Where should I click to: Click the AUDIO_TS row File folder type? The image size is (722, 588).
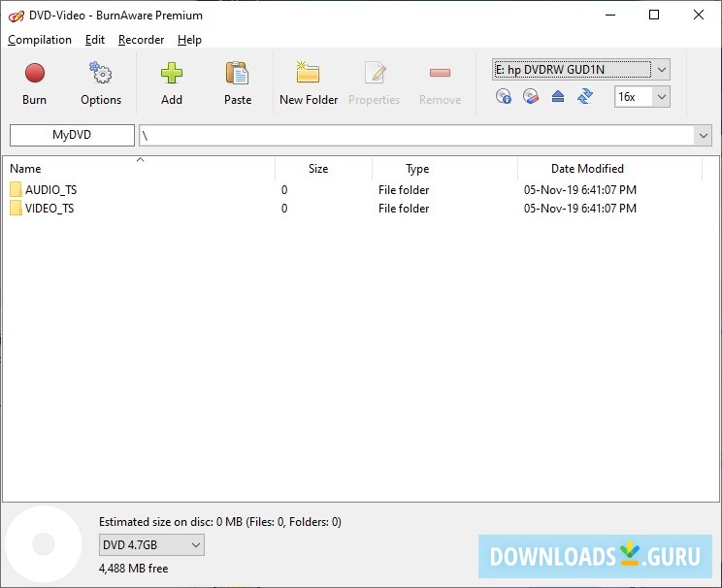click(x=404, y=190)
